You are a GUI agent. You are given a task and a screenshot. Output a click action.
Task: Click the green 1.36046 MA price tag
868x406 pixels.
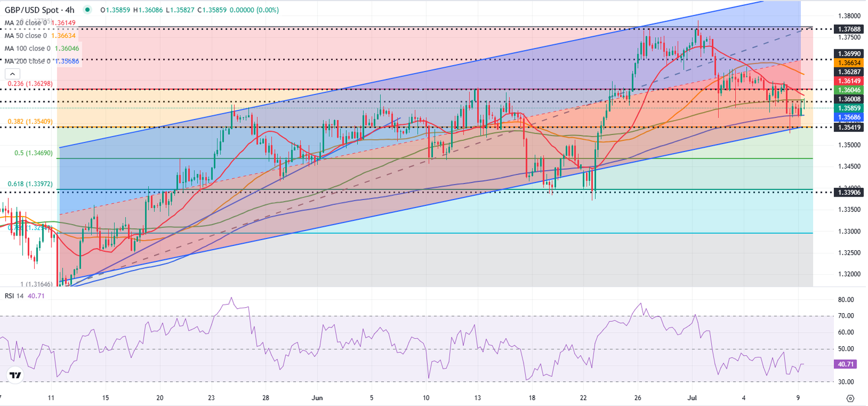point(850,90)
